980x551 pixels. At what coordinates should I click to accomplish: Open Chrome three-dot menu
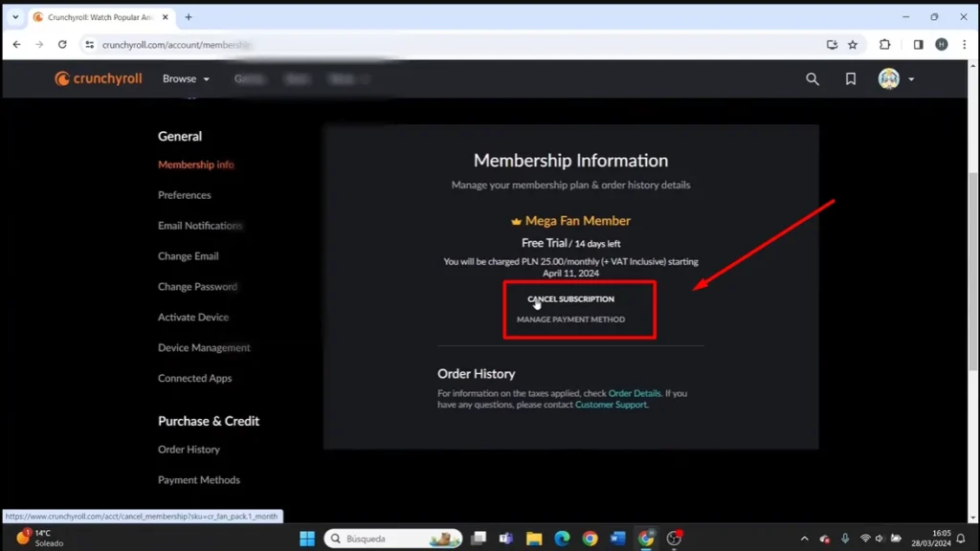[965, 44]
